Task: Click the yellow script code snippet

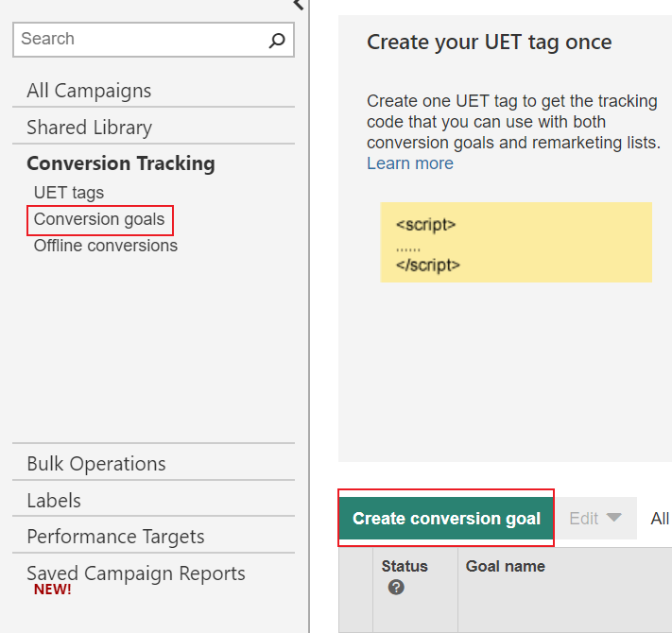Action: pyautogui.click(x=515, y=242)
